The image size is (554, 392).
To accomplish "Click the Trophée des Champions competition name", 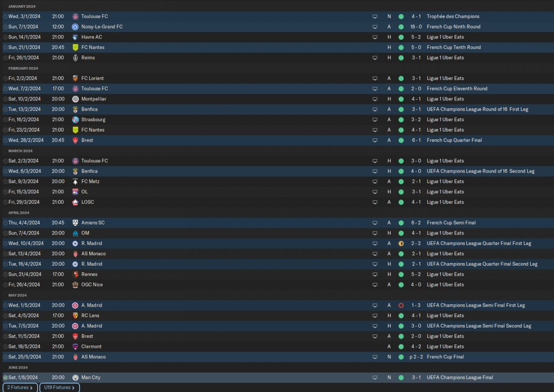I will pyautogui.click(x=453, y=16).
